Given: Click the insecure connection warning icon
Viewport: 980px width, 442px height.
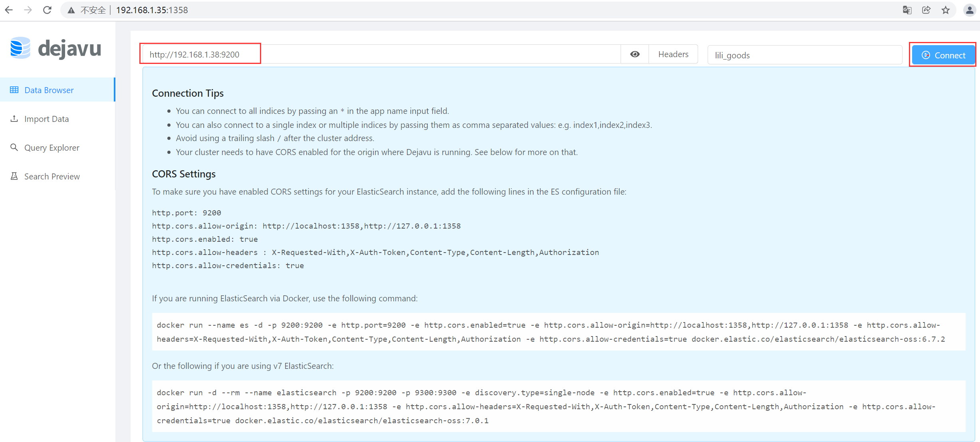Looking at the screenshot, I should 71,10.
